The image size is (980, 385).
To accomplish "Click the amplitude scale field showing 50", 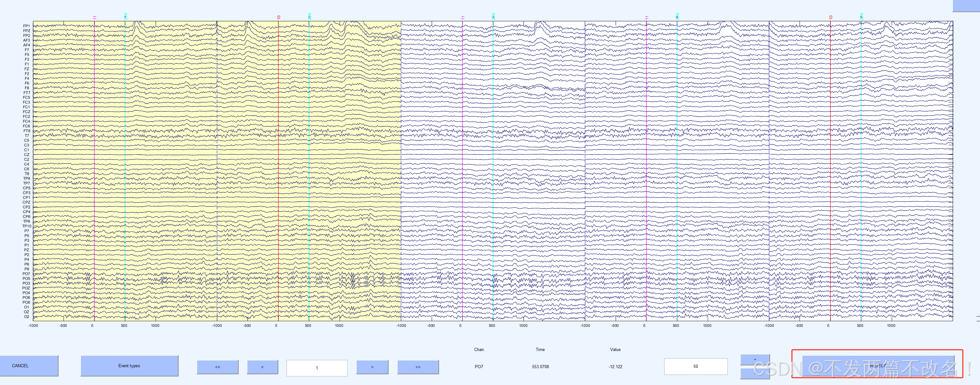I will [x=695, y=366].
